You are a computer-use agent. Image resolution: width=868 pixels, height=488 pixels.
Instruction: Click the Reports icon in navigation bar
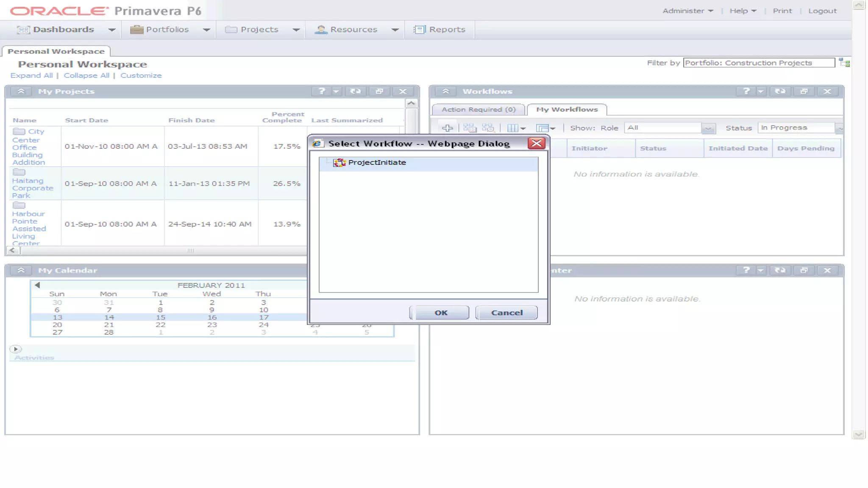(419, 30)
